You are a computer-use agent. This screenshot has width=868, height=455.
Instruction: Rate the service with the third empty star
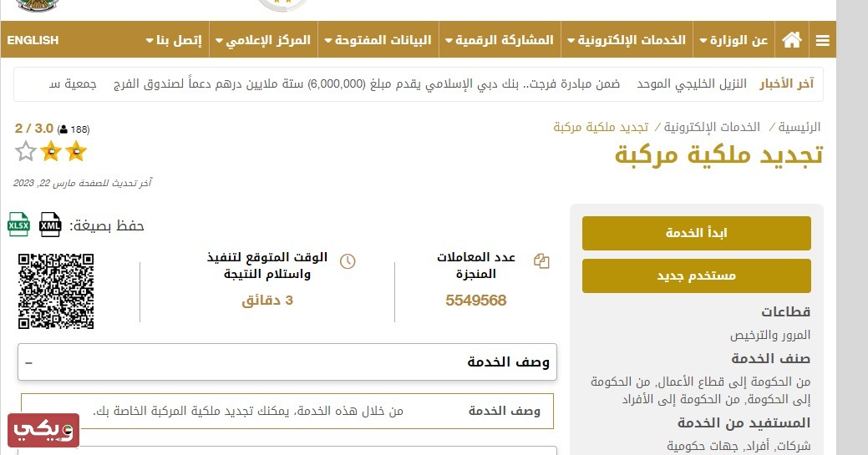pyautogui.click(x=25, y=151)
